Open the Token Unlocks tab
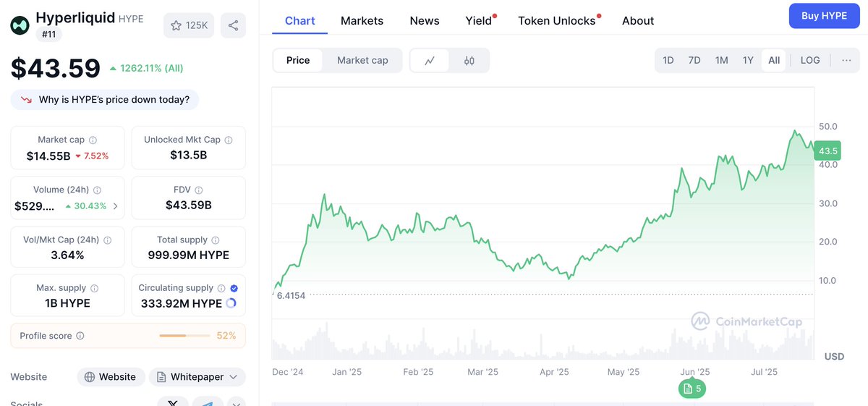 click(557, 21)
